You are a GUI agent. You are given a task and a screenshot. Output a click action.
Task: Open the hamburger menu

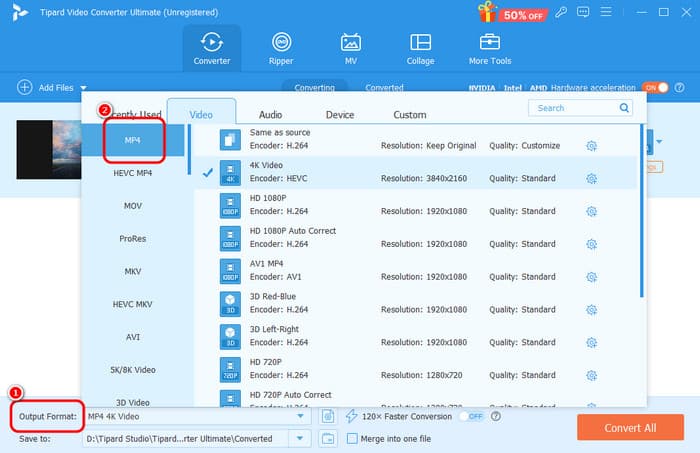606,12
